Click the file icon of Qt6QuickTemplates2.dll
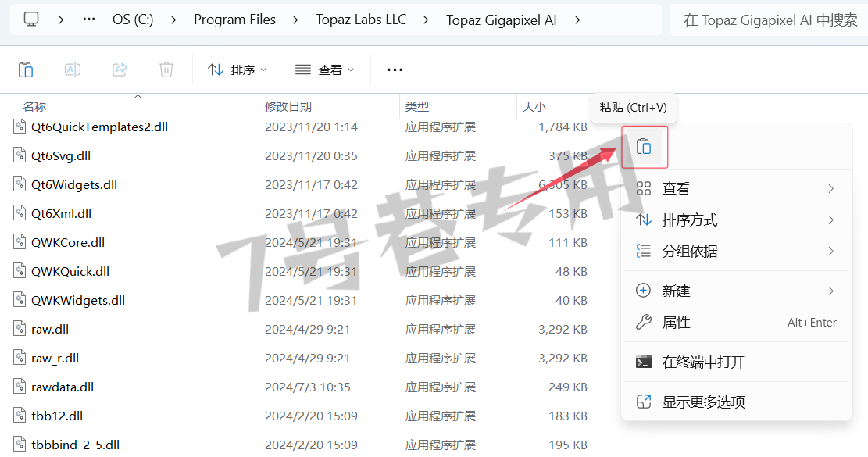Viewport: 868px width, 457px height. coord(20,127)
